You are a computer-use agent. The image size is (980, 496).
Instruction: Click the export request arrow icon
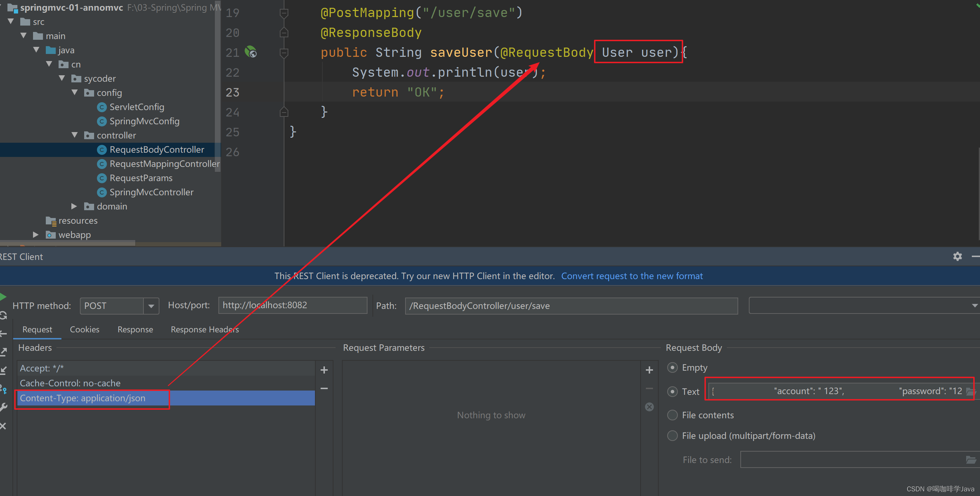click(4, 352)
